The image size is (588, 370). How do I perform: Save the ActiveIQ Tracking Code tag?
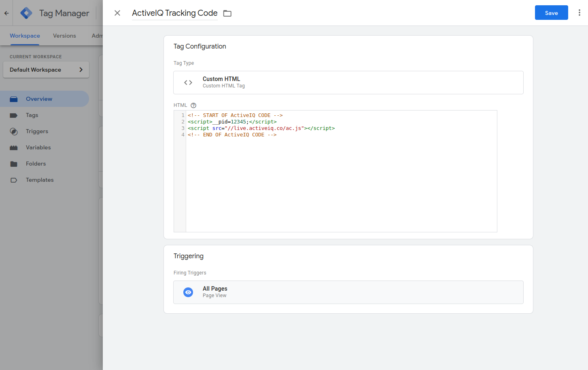551,13
